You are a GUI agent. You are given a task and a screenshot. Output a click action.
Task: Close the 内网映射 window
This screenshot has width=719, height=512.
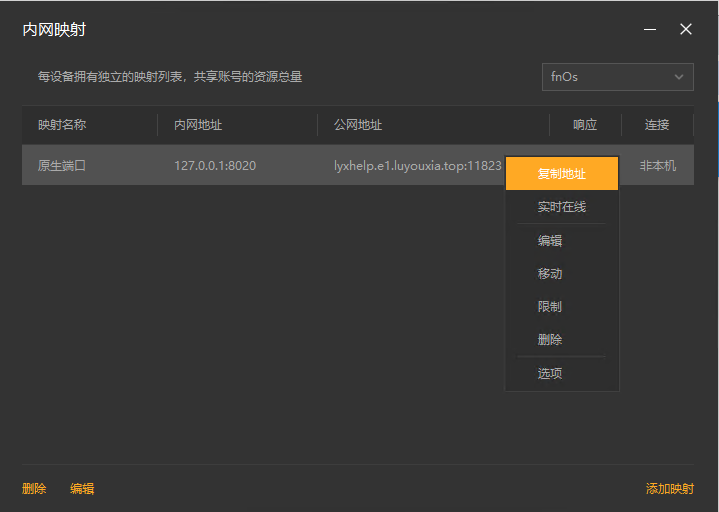tap(686, 29)
